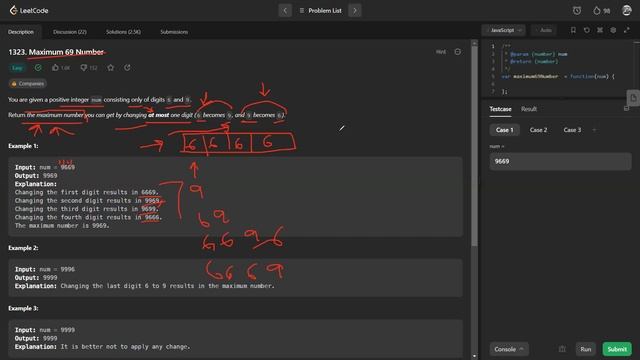Click the keyboard shortcuts icon
Screen dimensions: 640x360
[600, 30]
